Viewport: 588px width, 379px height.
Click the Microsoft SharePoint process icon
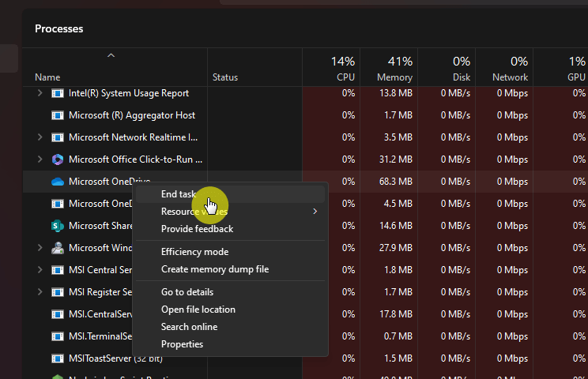point(58,226)
